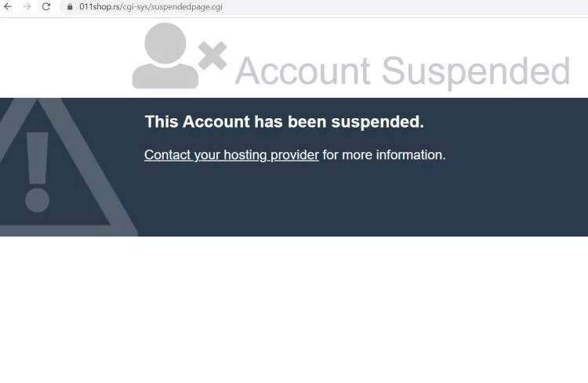Click the word Suspended in the gray heading
The image size is (588, 383).
476,72
